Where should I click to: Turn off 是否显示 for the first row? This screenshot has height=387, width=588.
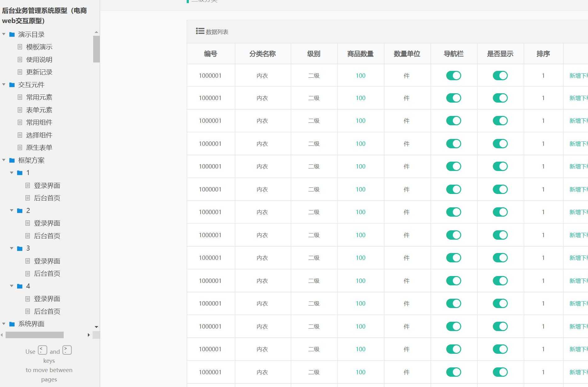[500, 75]
